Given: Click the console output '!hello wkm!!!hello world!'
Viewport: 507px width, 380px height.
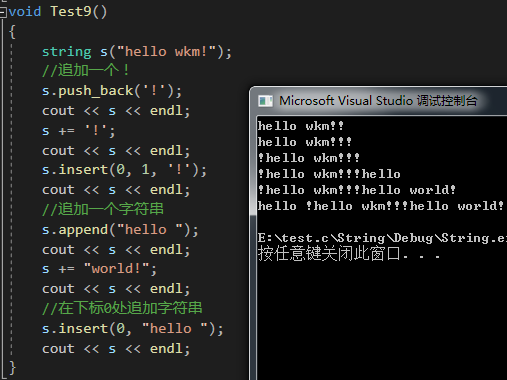Looking at the screenshot, I should pyautogui.click(x=356, y=190).
